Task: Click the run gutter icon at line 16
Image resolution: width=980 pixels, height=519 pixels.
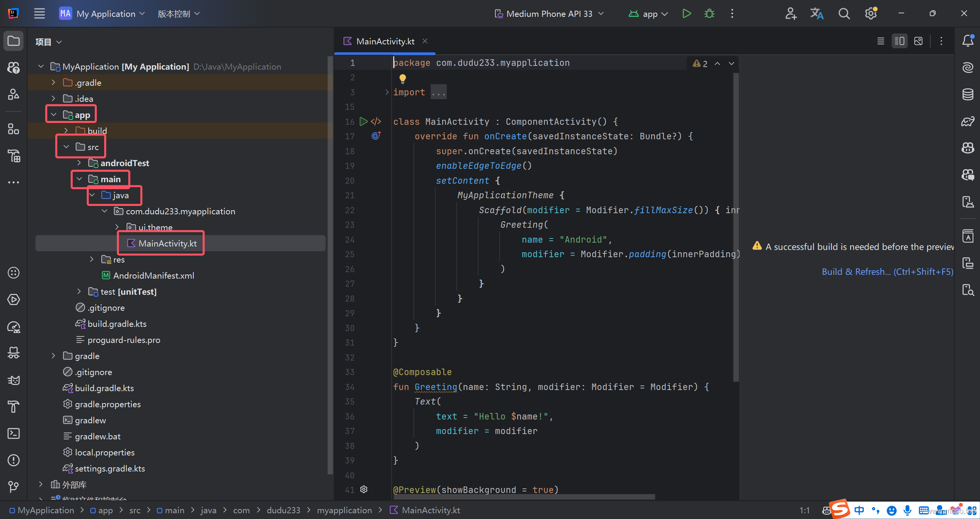Action: pos(364,122)
